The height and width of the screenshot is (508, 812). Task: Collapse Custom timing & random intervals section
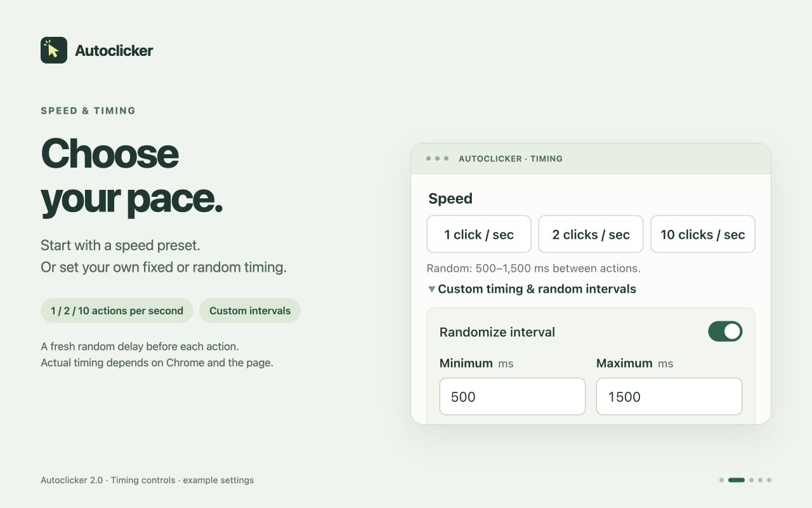532,289
